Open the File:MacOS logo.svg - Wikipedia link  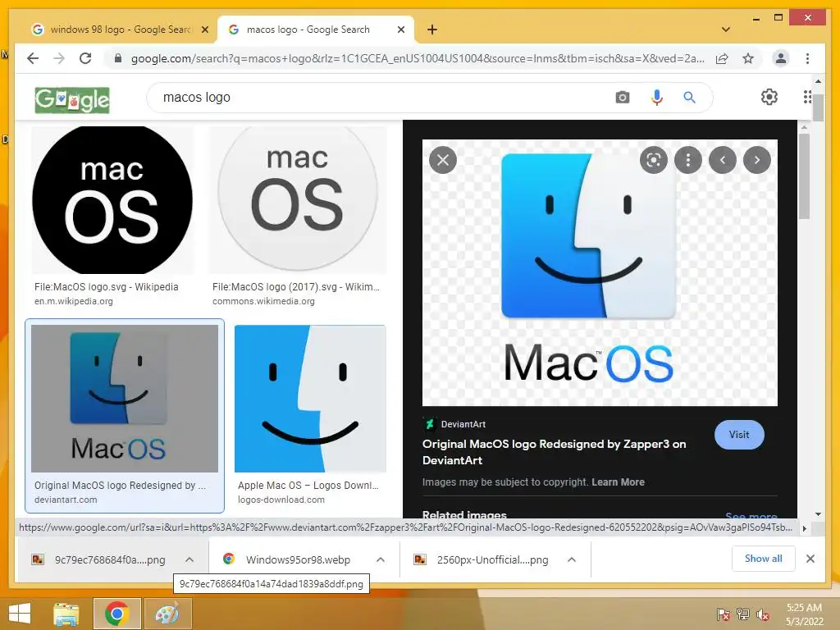[106, 286]
